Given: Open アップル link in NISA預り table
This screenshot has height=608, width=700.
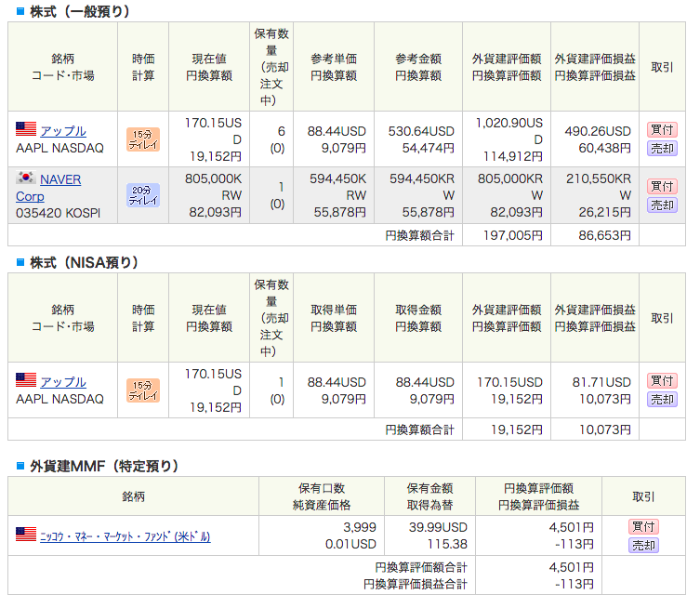Looking at the screenshot, I should 63,382.
